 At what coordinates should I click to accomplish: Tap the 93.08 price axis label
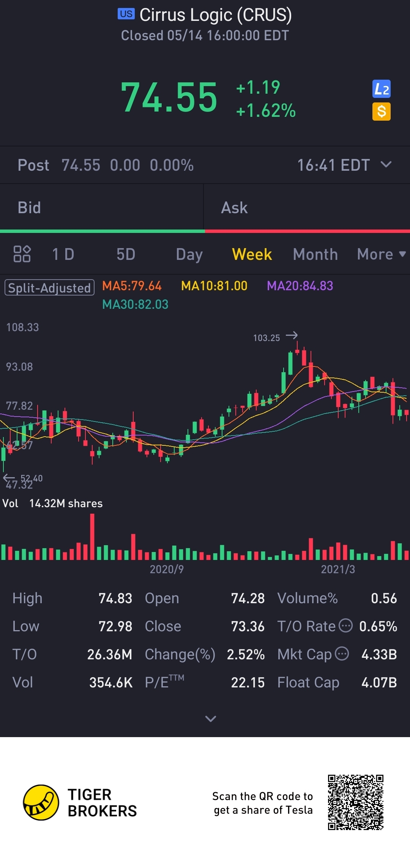19,366
